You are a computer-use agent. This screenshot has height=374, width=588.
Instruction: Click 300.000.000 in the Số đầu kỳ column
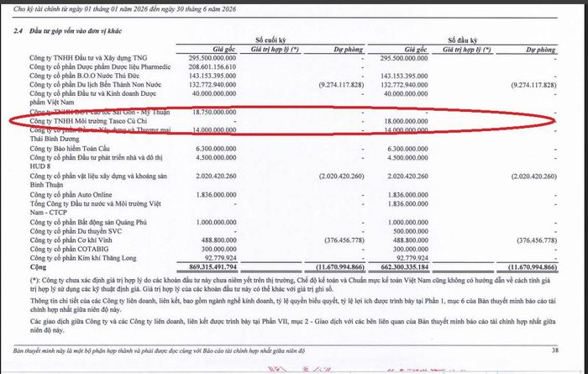click(x=411, y=249)
